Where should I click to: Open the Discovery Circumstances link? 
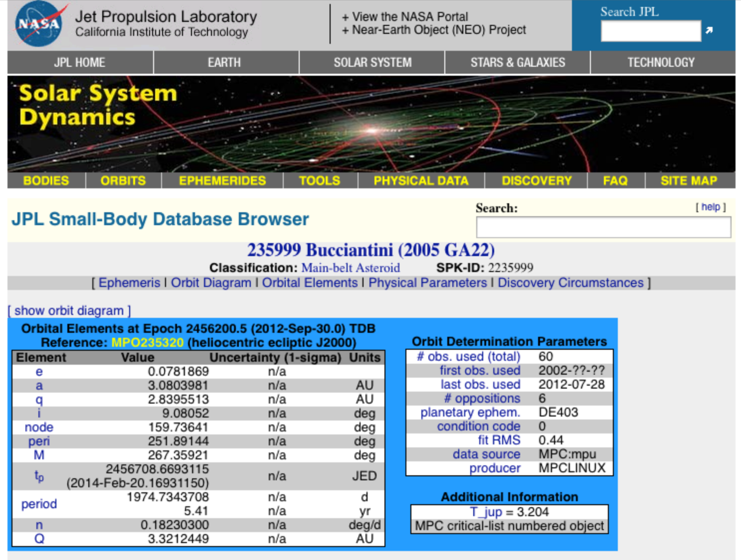pos(570,282)
